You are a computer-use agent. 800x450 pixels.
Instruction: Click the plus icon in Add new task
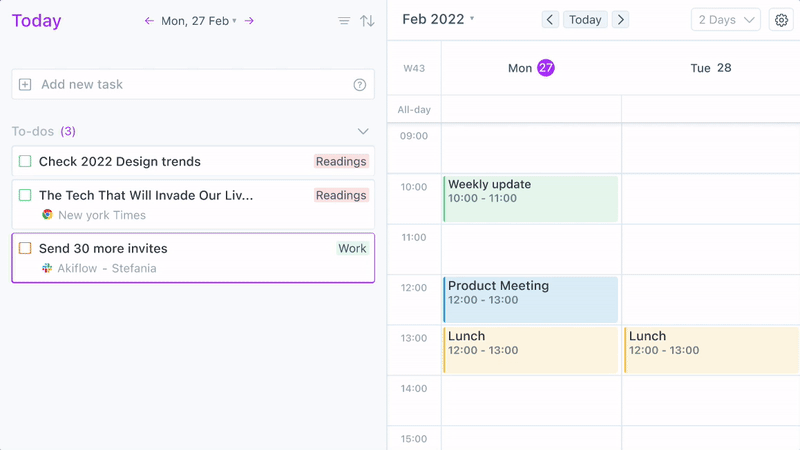tap(25, 85)
